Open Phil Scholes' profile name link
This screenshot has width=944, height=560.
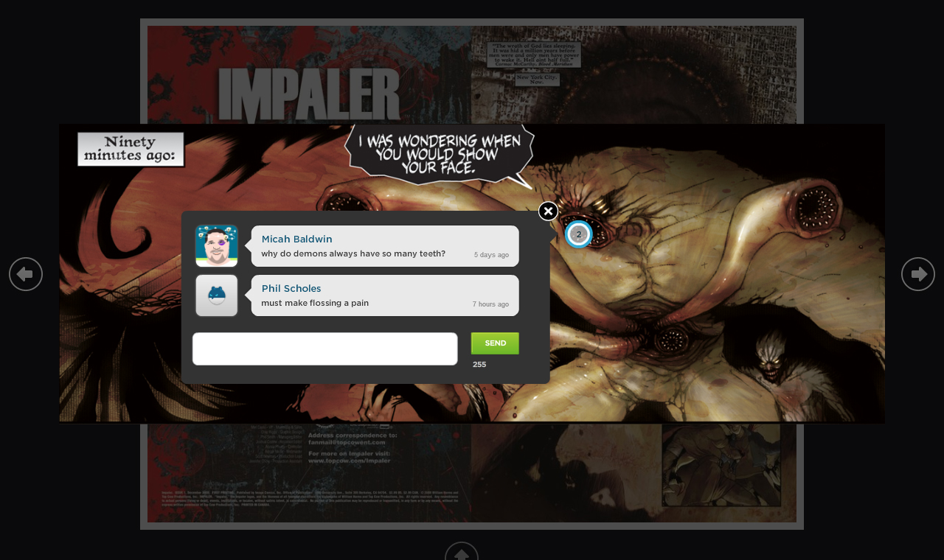pos(291,289)
